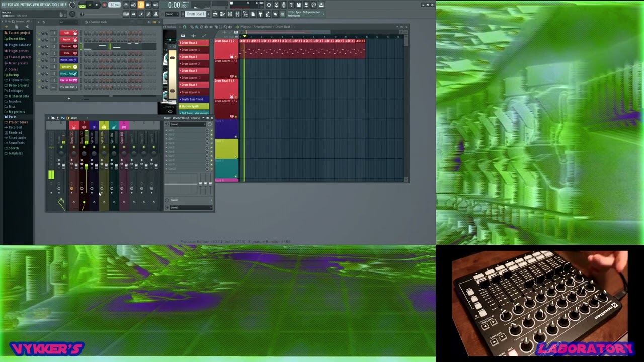Open the OPTIONS menu
644x362 pixels.
click(x=45, y=5)
